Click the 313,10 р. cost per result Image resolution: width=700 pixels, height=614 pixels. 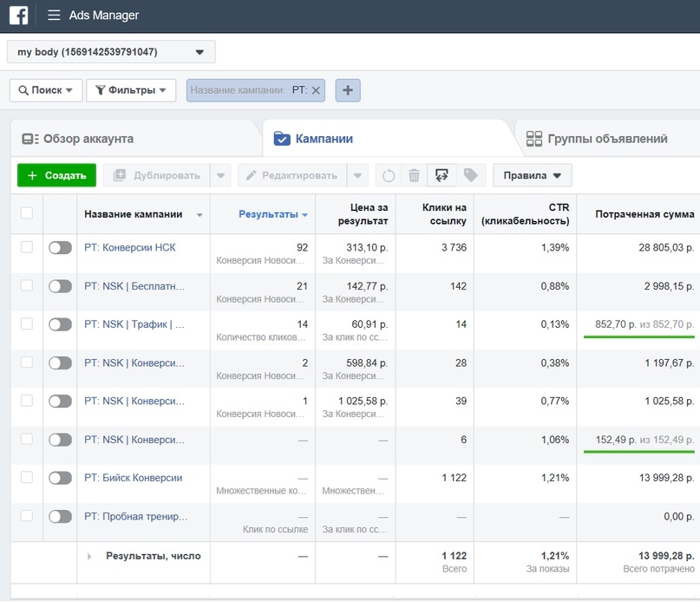coord(367,247)
